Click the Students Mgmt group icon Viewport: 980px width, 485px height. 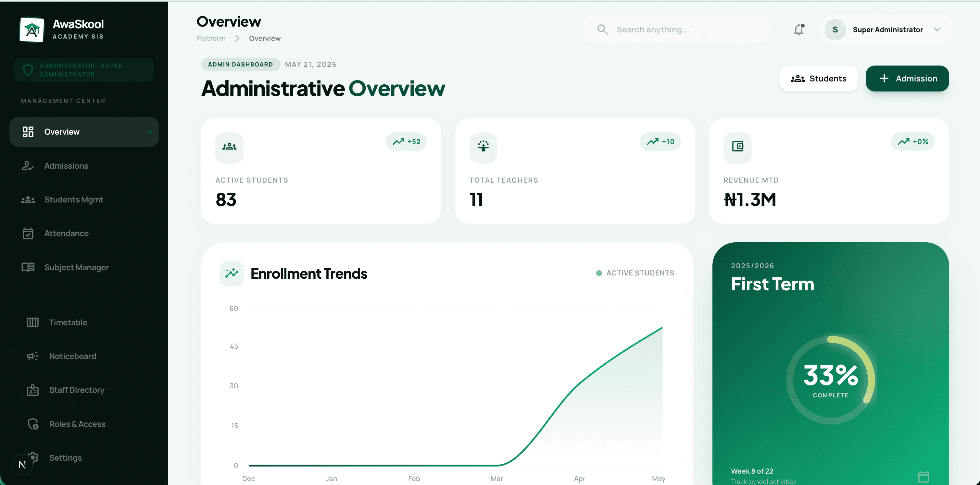tap(28, 200)
